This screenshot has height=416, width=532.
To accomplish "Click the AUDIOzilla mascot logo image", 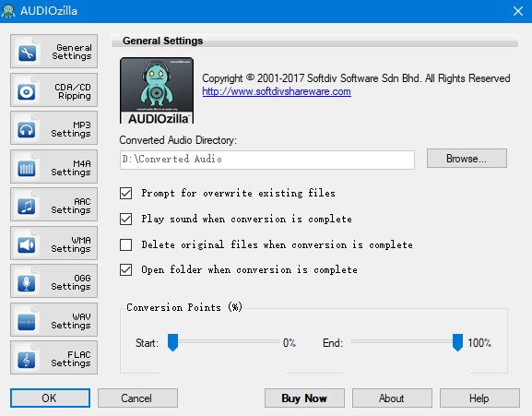I will 157,90.
